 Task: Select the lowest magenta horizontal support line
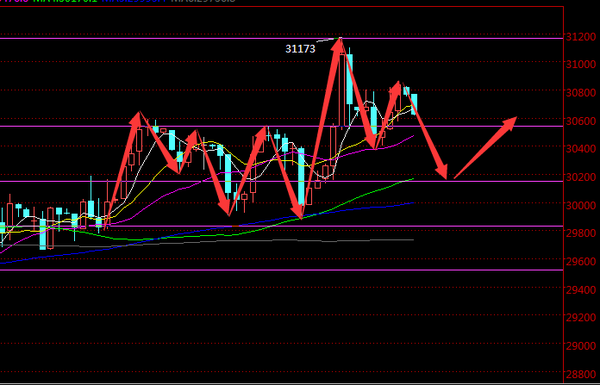point(281,270)
